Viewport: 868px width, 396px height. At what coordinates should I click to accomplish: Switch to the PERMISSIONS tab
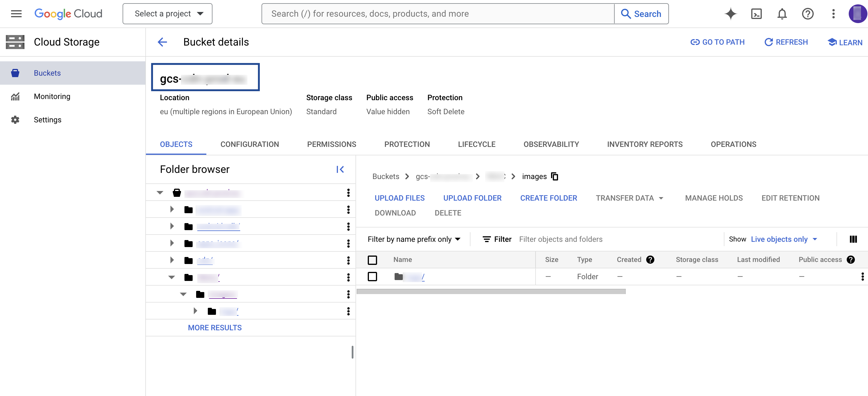click(331, 144)
